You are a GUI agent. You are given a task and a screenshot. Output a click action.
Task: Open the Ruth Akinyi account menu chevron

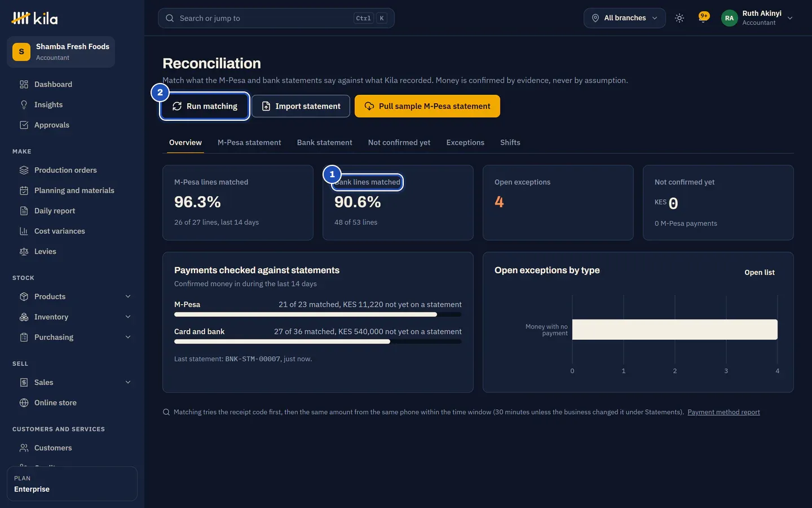pyautogui.click(x=790, y=18)
